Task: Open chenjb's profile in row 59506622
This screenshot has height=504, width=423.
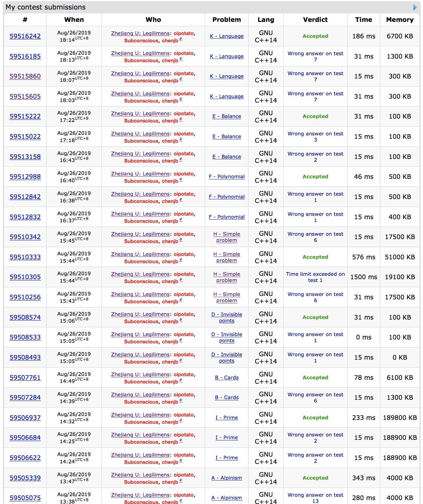Action: pos(170,462)
